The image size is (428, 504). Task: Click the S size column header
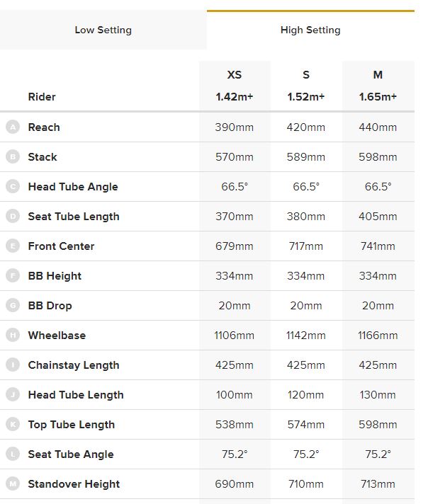pyautogui.click(x=306, y=75)
